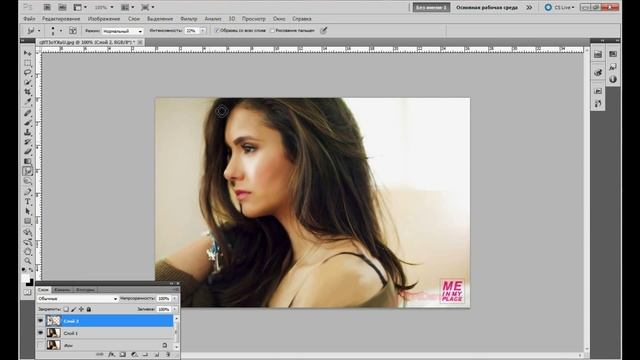Select the Dodge tool
Screen dimensions: 640x360
coord(27,182)
